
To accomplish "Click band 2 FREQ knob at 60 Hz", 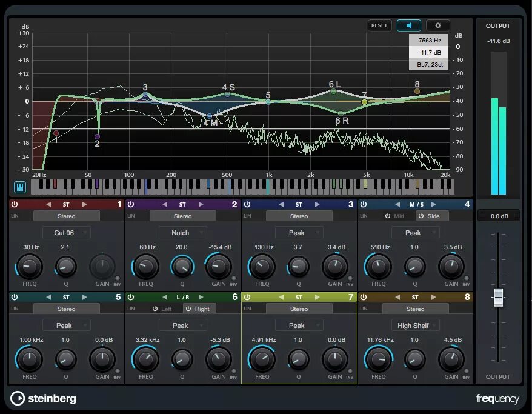I will click(146, 266).
